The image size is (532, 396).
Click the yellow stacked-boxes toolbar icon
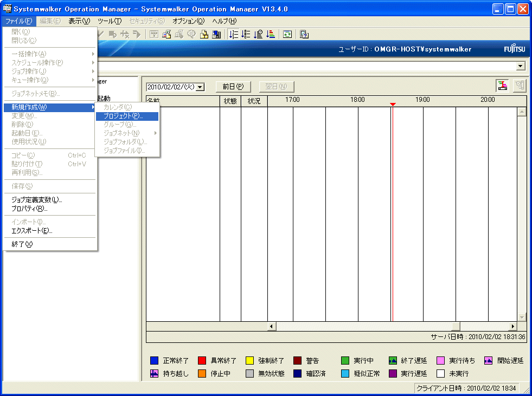pyautogui.click(x=204, y=34)
